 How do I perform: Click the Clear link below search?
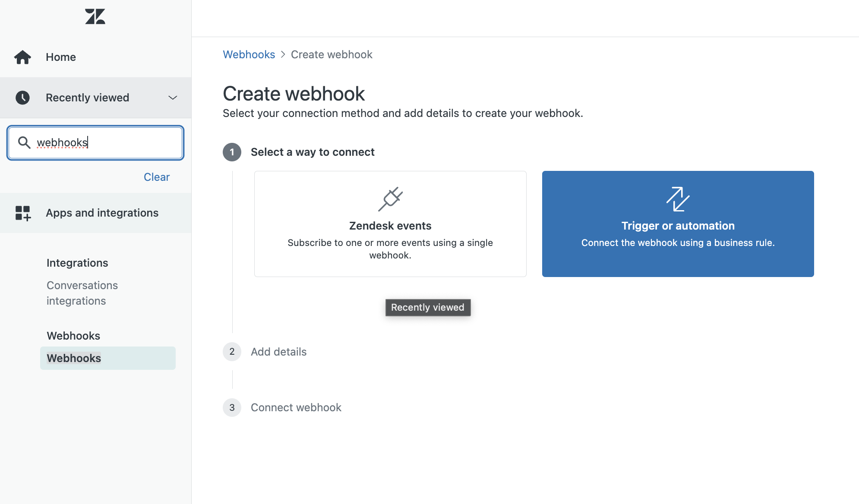(156, 177)
